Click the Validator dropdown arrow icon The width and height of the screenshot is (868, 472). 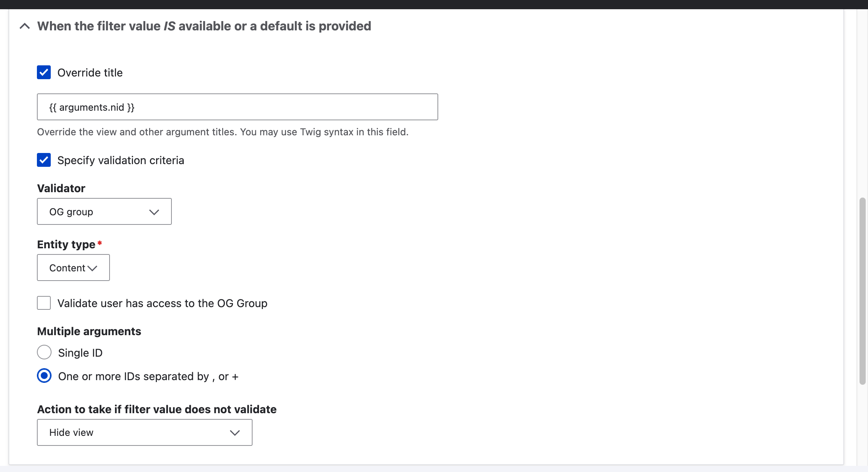pyautogui.click(x=154, y=212)
